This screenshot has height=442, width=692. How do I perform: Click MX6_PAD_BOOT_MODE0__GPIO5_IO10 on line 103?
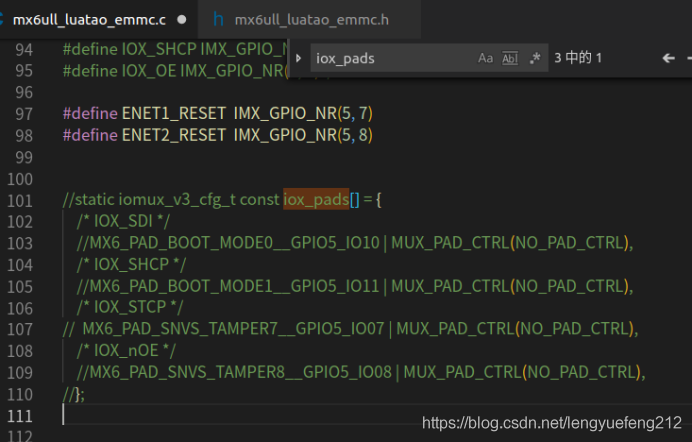pos(234,243)
